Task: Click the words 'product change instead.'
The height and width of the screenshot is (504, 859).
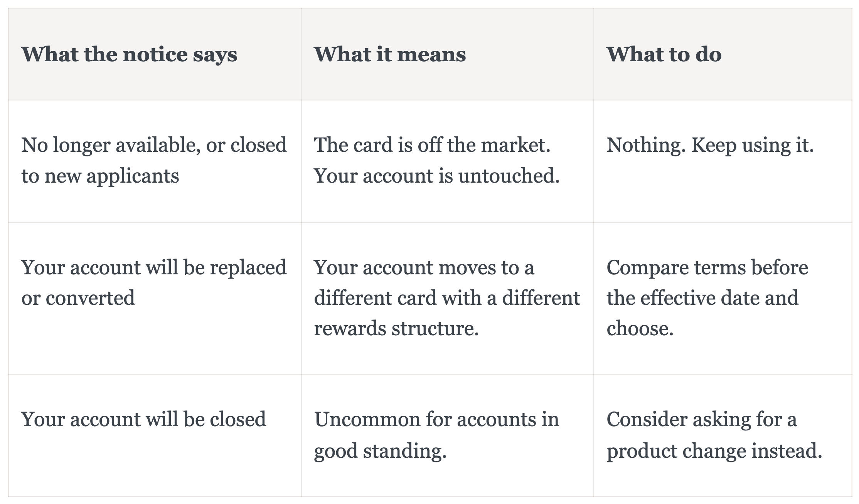Action: tap(714, 451)
